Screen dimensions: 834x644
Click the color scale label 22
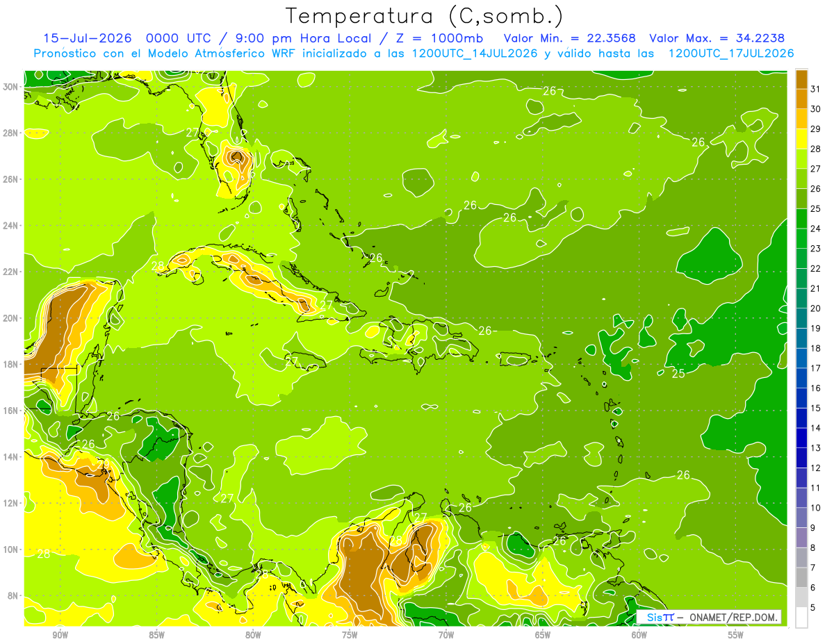point(816,268)
